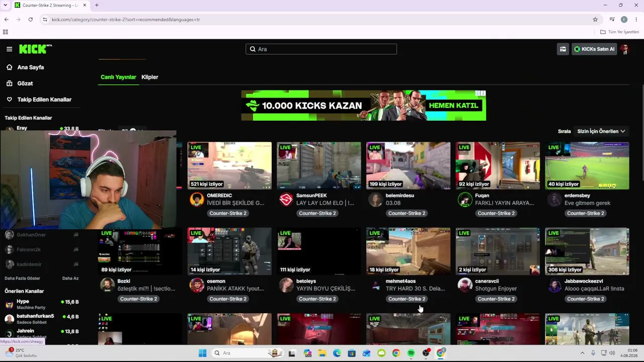Click belemirdesu's channel avatar

[375, 200]
